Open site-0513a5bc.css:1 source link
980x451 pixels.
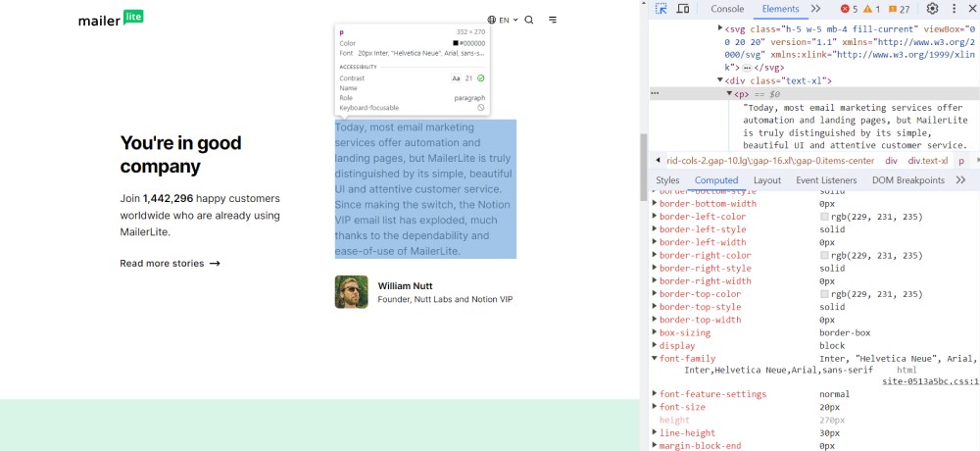[930, 381]
